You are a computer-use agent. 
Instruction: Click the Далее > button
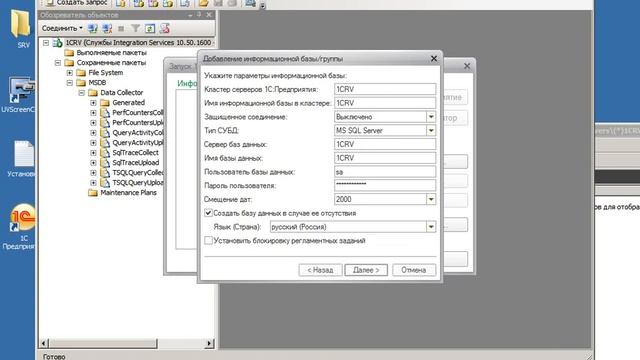pos(366,270)
